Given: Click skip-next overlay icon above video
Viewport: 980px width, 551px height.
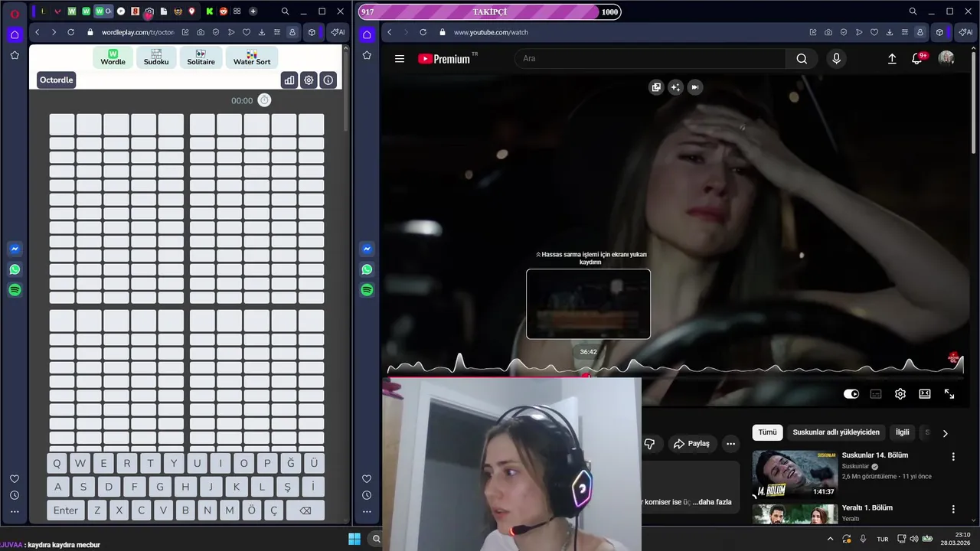Looking at the screenshot, I should pos(694,87).
